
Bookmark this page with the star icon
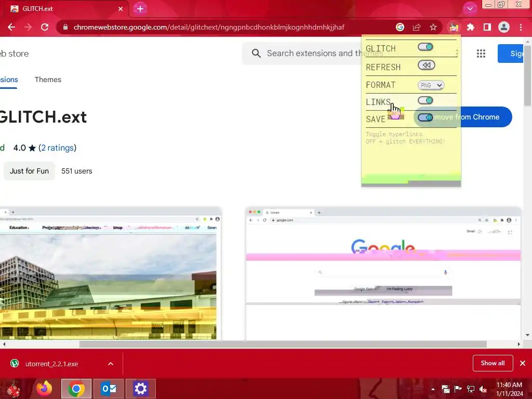click(x=433, y=27)
